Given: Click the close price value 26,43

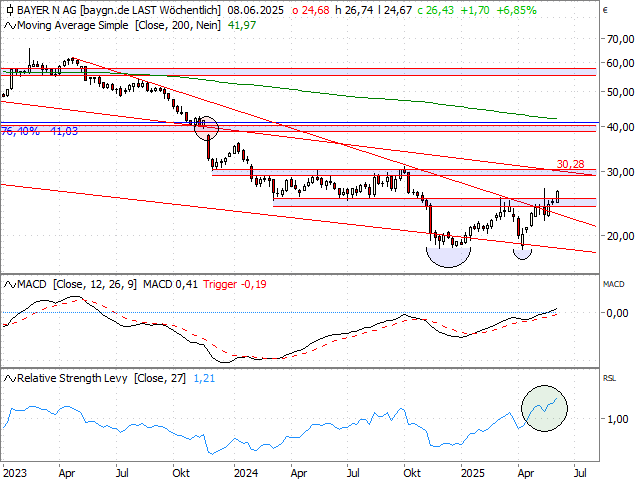Looking at the screenshot, I should tap(440, 10).
